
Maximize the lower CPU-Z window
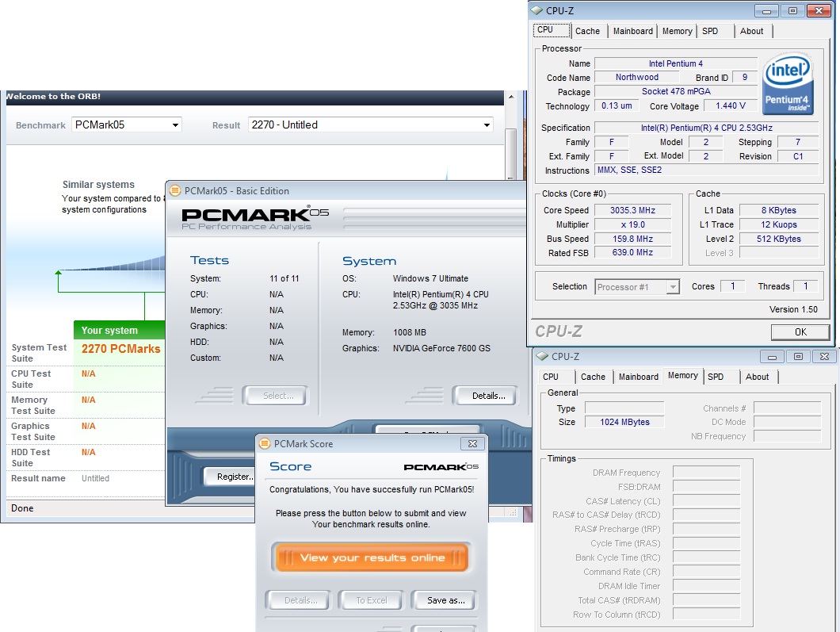pyautogui.click(x=798, y=357)
